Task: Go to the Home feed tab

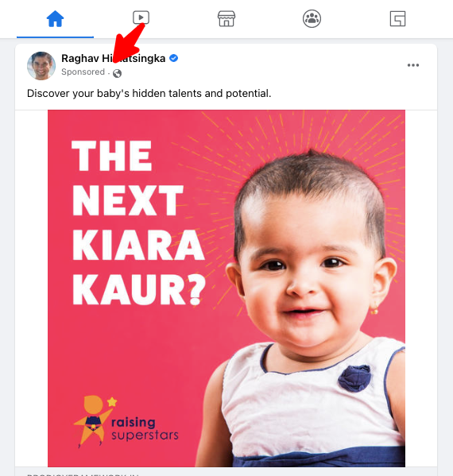Action: pos(55,19)
